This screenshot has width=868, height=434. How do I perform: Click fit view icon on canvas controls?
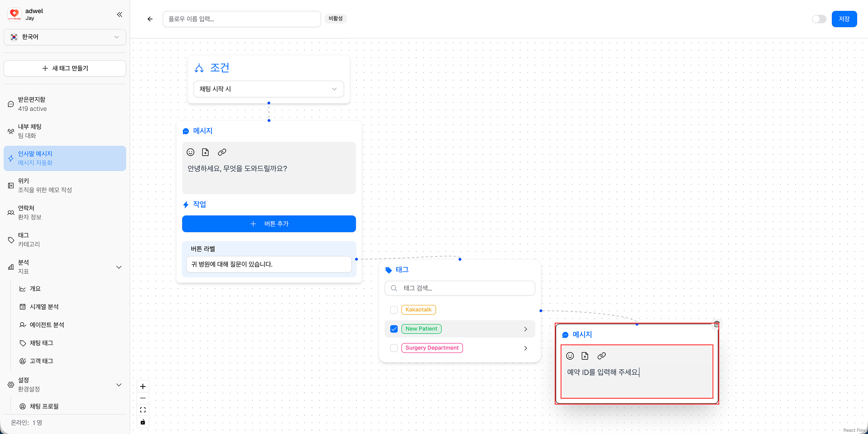tap(143, 410)
